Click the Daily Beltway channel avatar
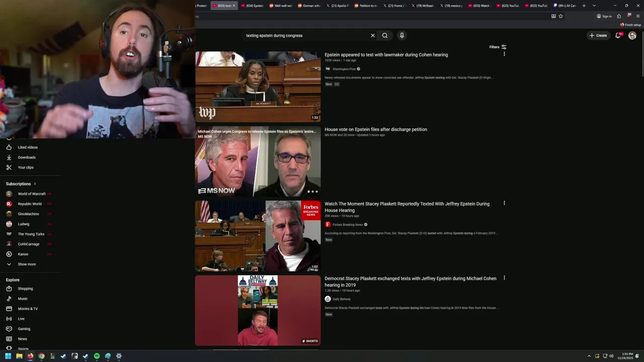The width and height of the screenshot is (644, 362). [328, 299]
